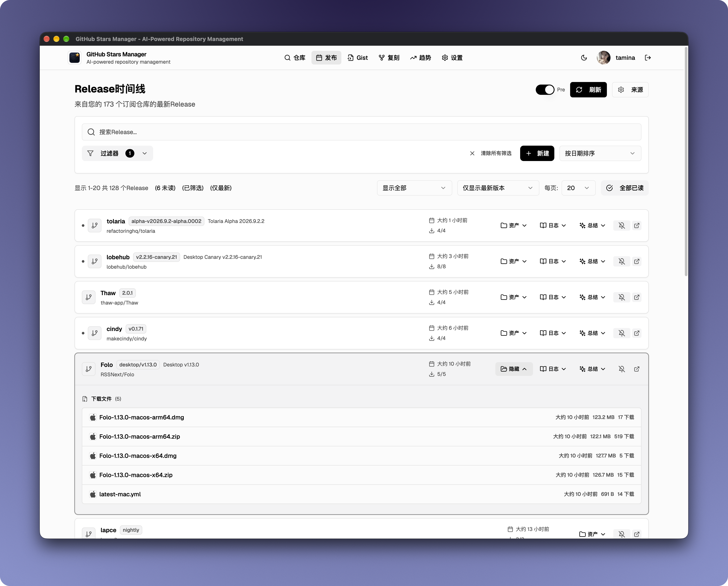
Task: Mute notifications for cindy release
Action: 622,333
